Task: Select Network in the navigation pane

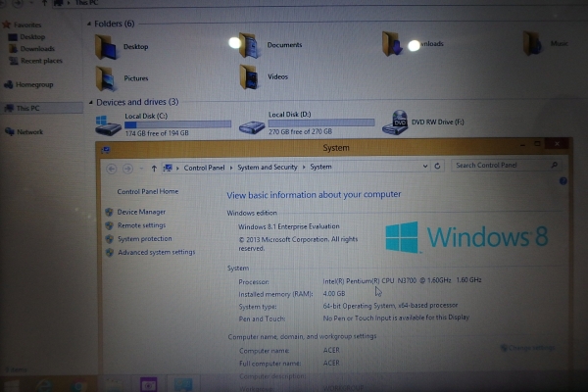Action: tap(29, 132)
